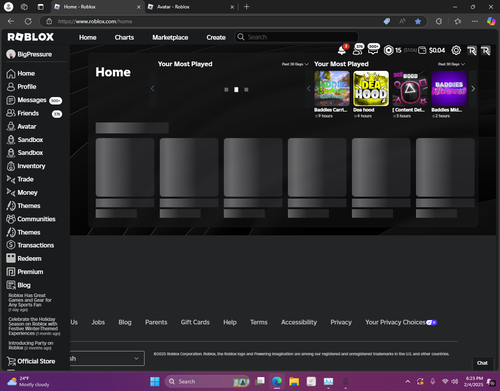Open the Chat button
The image size is (500, 391).
[482, 363]
